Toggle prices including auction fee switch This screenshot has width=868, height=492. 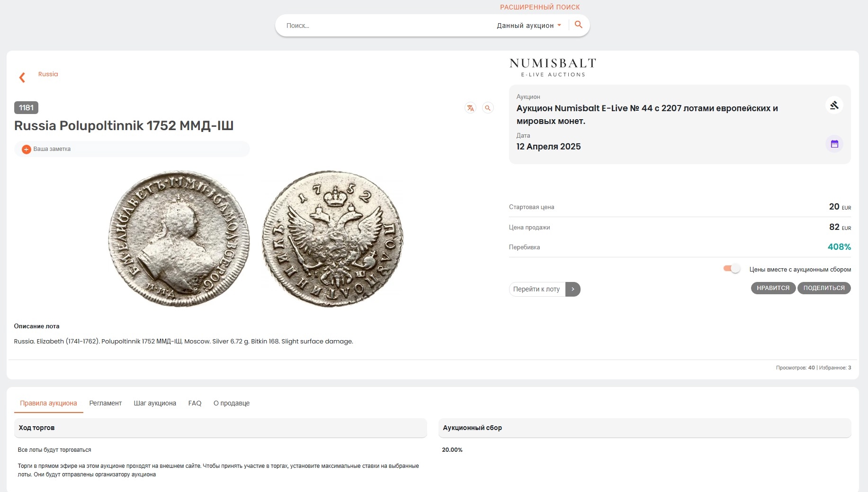pos(731,269)
